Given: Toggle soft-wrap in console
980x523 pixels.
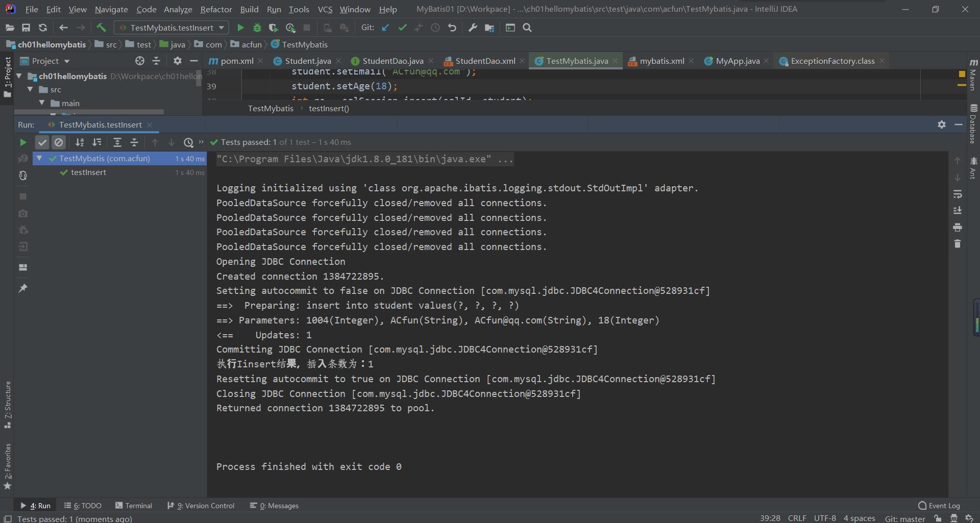Looking at the screenshot, I should (958, 194).
